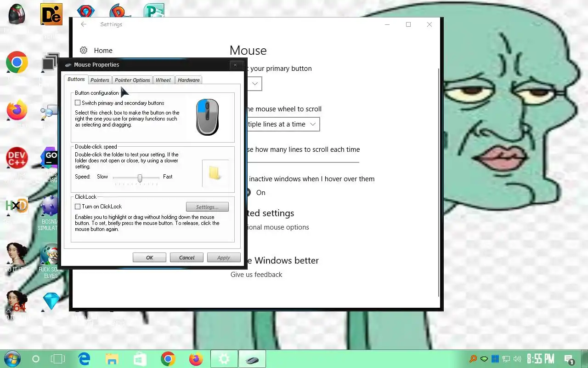Open the Start menu orb
This screenshot has height=368, width=588.
[x=11, y=359]
